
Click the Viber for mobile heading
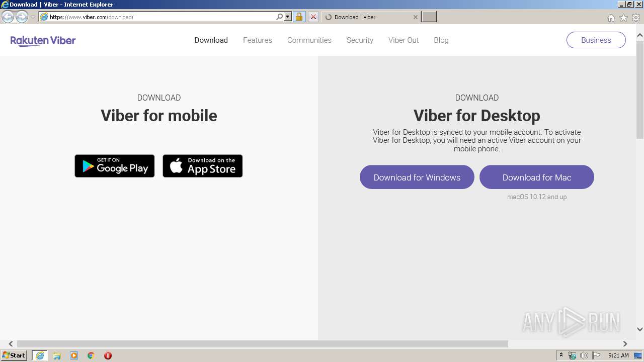tap(159, 116)
